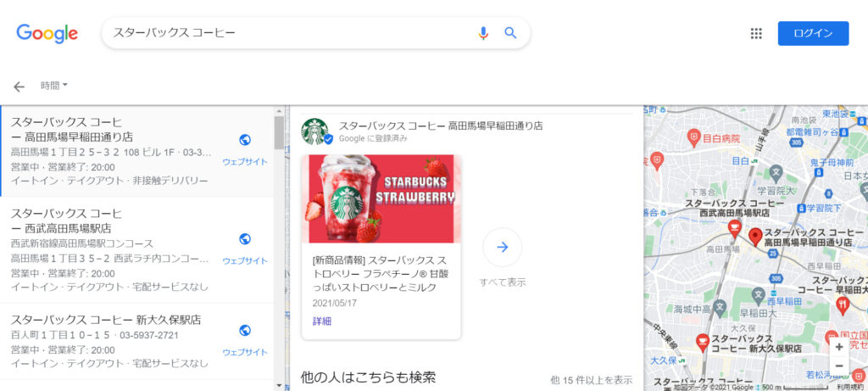Image resolution: width=868 pixels, height=391 pixels.
Task: Click globe icon for 高田馬場早稲田通り店
Action: point(245,140)
